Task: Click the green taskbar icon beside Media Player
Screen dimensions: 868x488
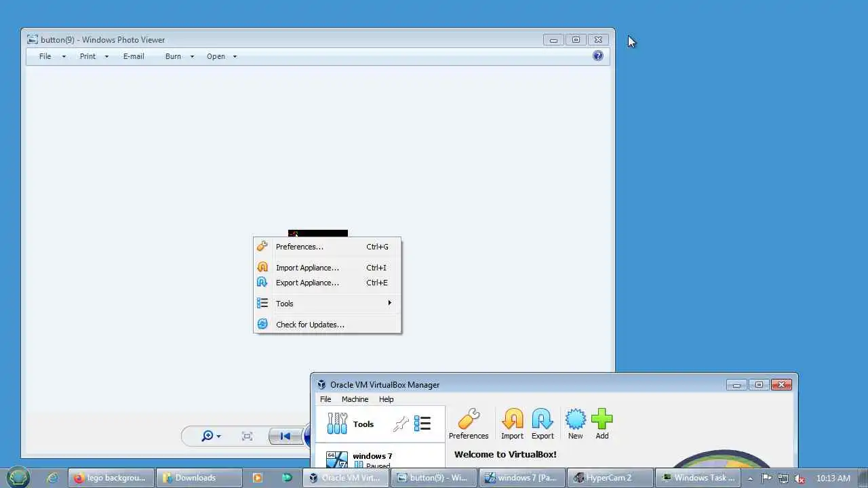Action: pyautogui.click(x=287, y=478)
